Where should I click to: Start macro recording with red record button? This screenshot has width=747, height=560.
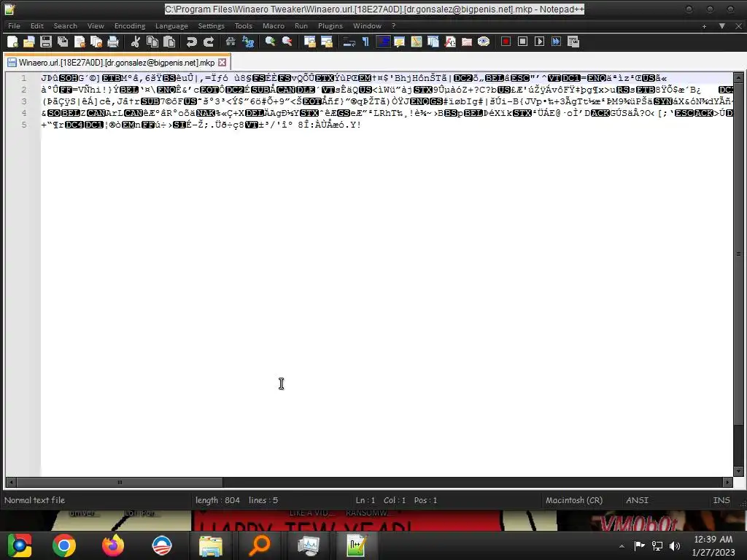point(506,42)
